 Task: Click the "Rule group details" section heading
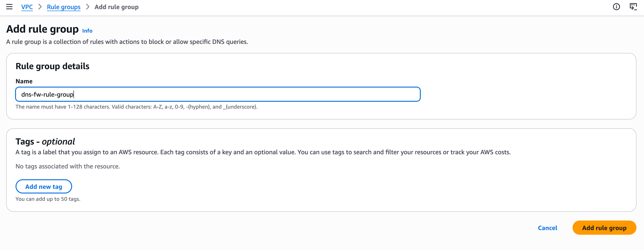click(x=53, y=66)
